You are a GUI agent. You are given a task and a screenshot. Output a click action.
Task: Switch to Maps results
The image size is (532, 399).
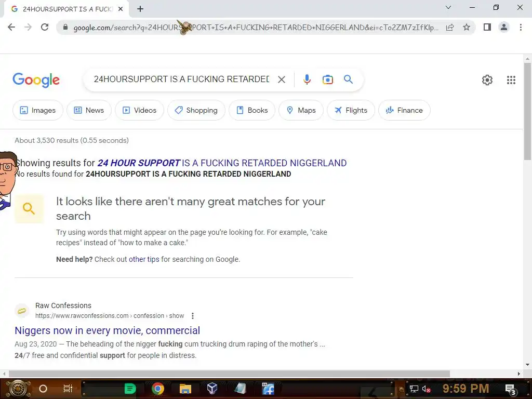click(301, 110)
